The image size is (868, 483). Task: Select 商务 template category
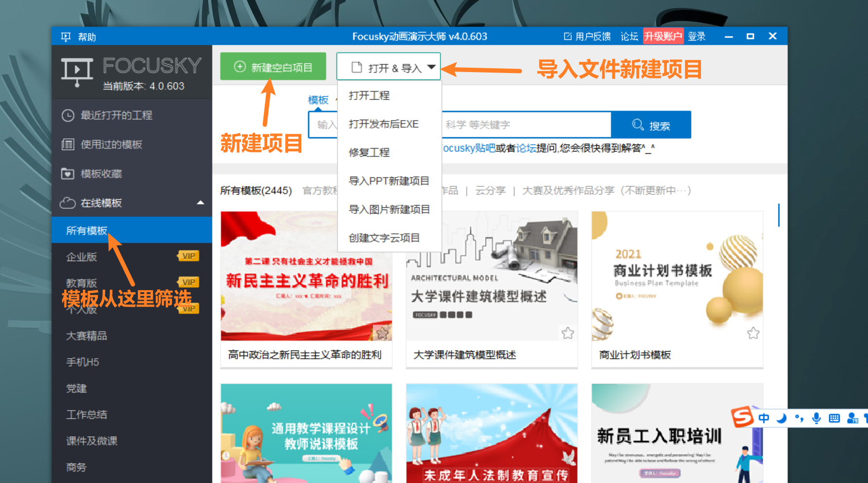point(76,467)
